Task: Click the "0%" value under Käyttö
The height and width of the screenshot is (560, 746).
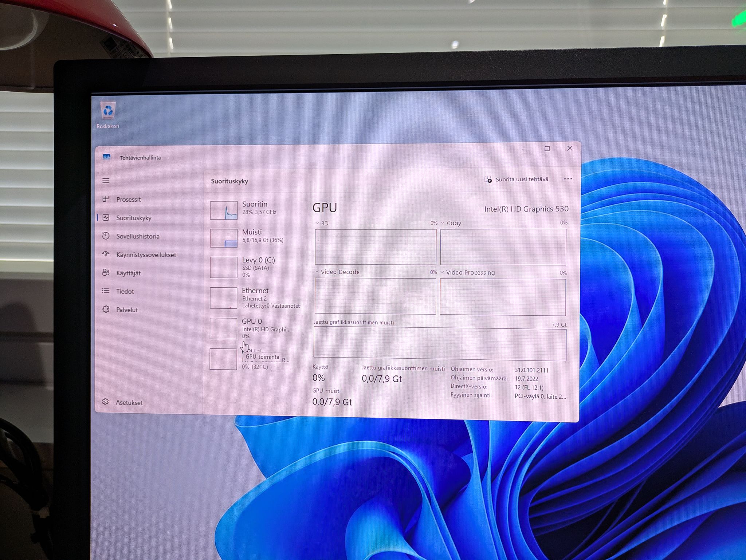Action: pyautogui.click(x=319, y=378)
